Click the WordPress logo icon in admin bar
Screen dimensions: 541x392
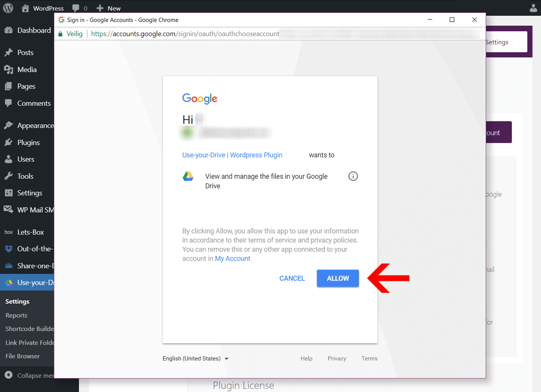8,8
